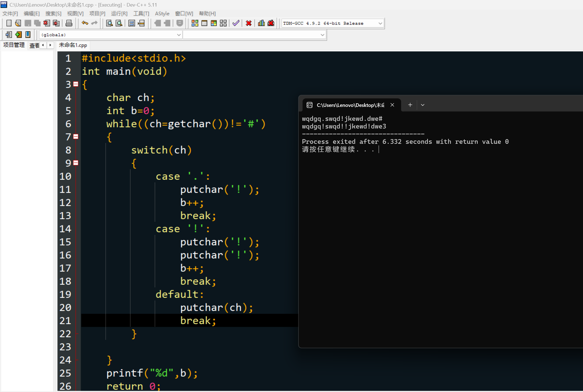This screenshot has height=392, width=583.
Task: Click the Undo arrow icon
Action: 85,23
